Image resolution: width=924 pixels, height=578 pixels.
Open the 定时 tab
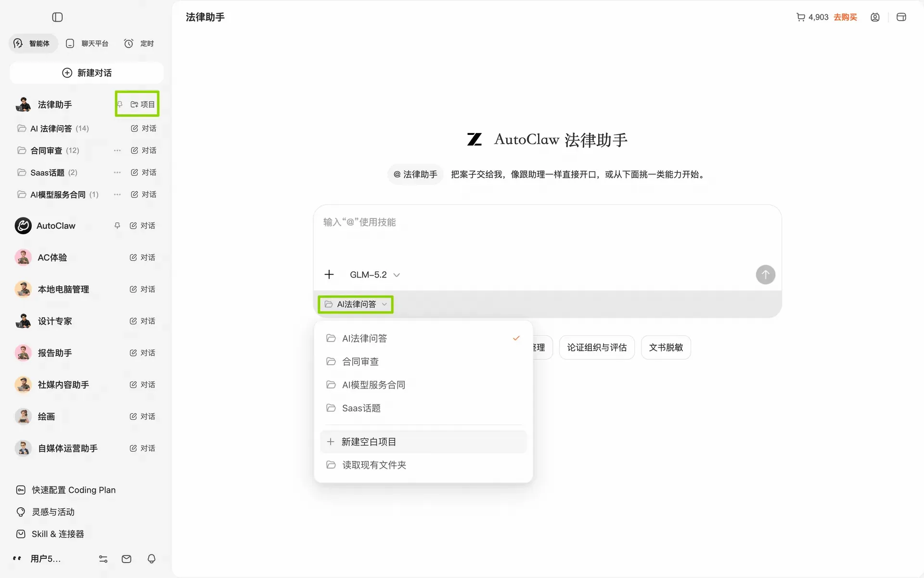pos(139,43)
